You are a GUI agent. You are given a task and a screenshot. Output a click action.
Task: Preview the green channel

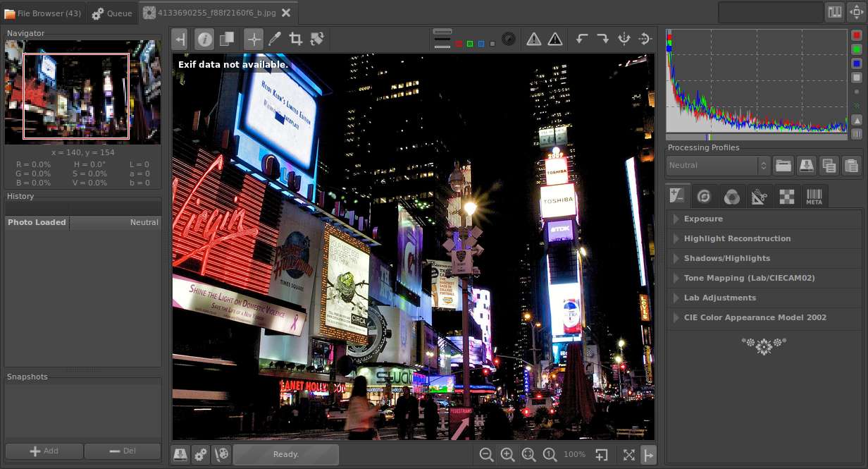[470, 44]
